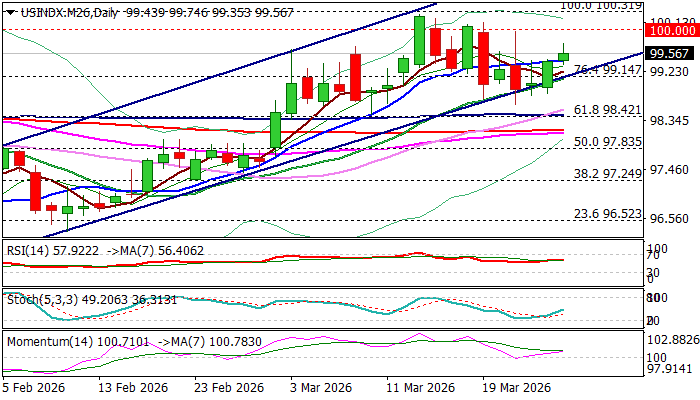Click the 13 Feb 2026 date label
Viewport: 700px width, 400px height.
139,388
